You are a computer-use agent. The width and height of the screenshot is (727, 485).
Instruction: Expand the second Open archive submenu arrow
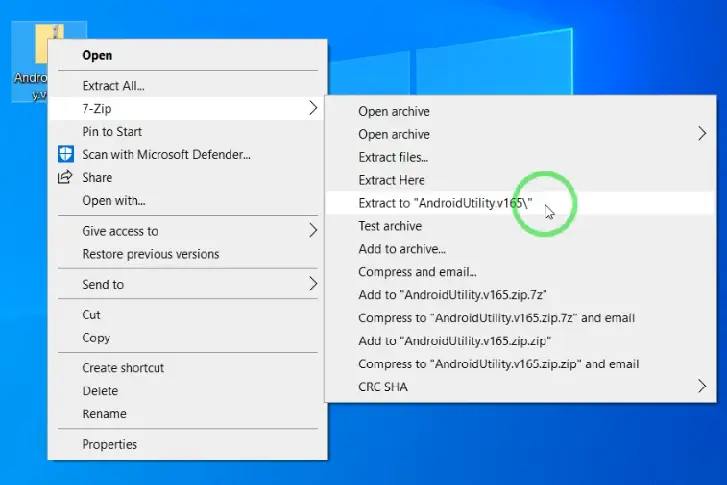pyautogui.click(x=702, y=134)
